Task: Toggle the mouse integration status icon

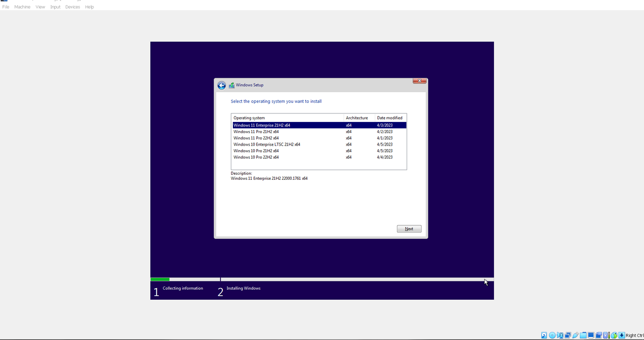Action: (x=614, y=335)
